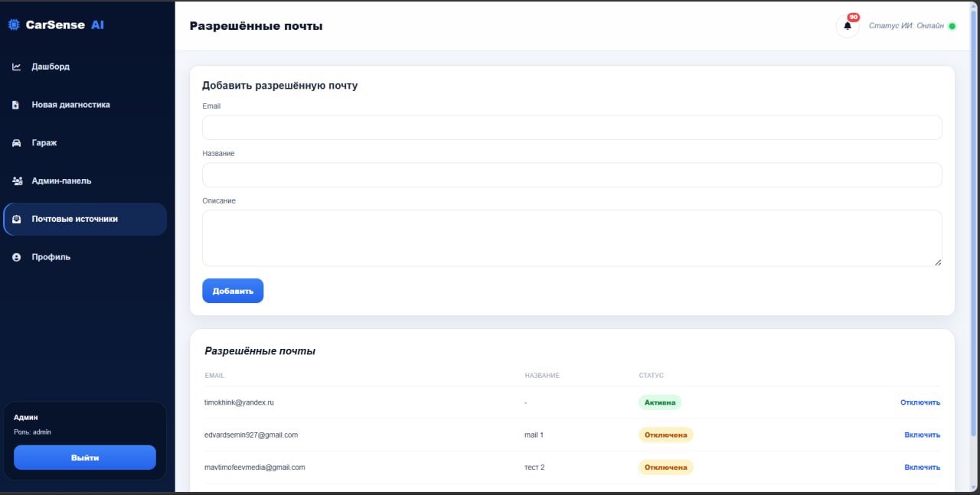Click the СТАТУС column header
Viewport: 980px width, 495px height.
(652, 376)
